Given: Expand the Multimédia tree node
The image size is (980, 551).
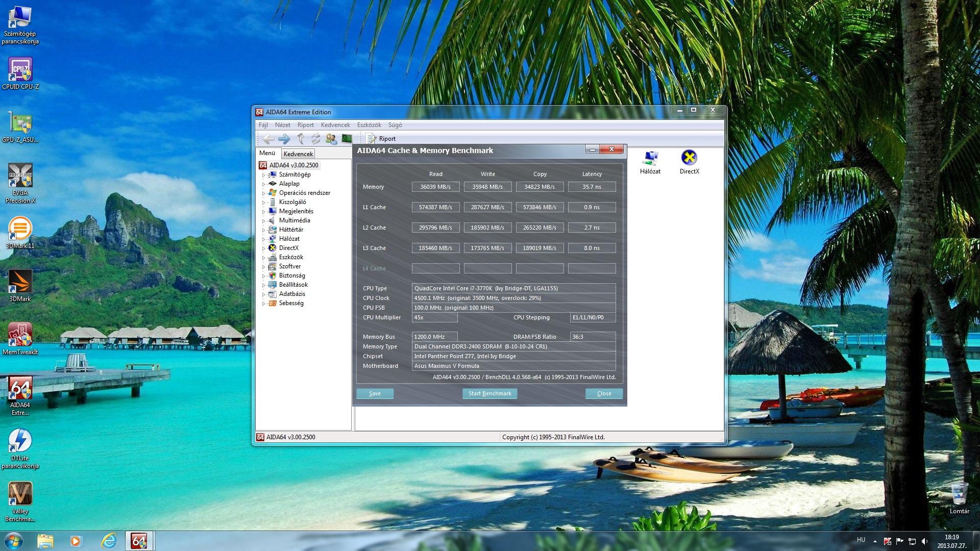Looking at the screenshot, I should (264, 221).
